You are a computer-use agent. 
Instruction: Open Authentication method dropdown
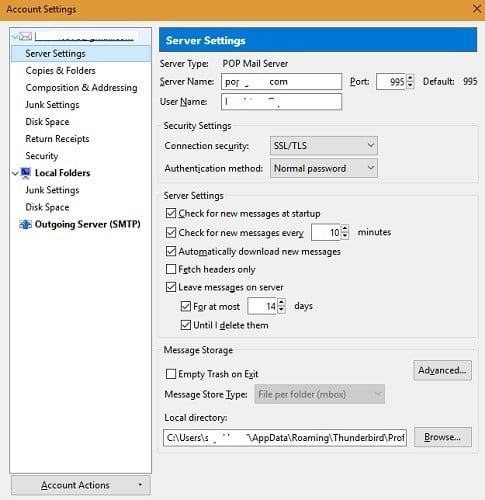coord(324,168)
